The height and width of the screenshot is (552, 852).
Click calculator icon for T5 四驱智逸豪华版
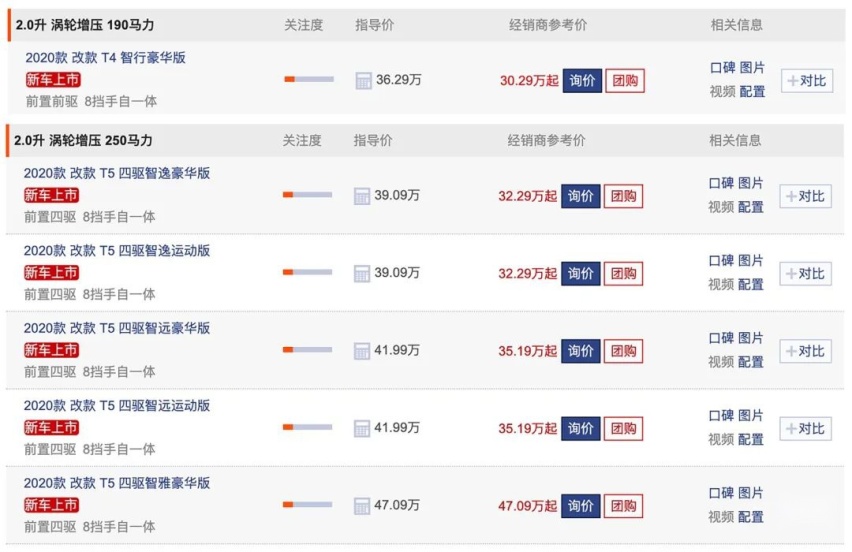361,196
